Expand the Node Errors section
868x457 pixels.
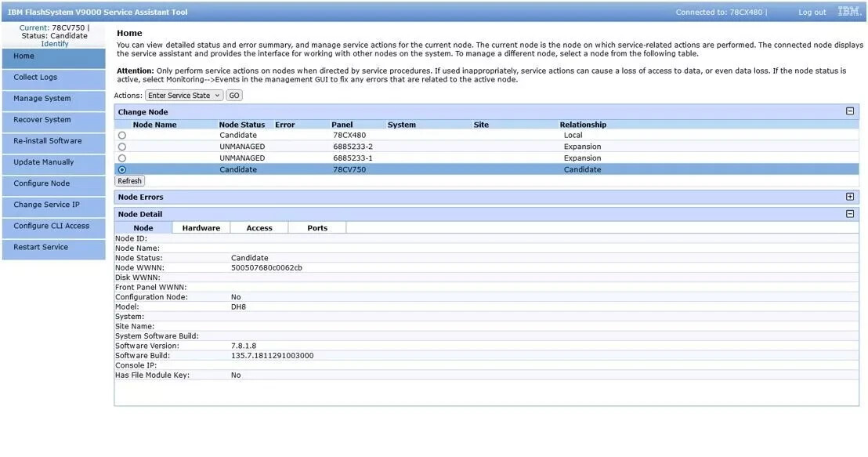850,197
